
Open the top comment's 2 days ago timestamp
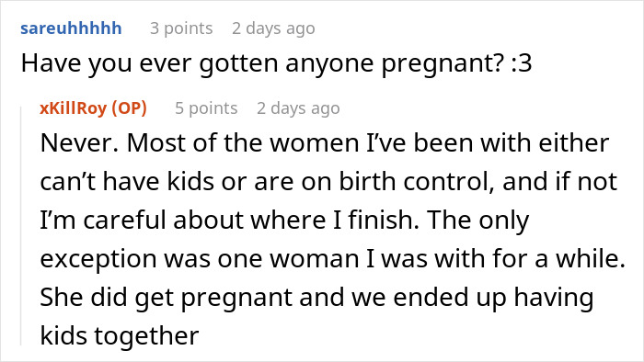[x=273, y=28]
